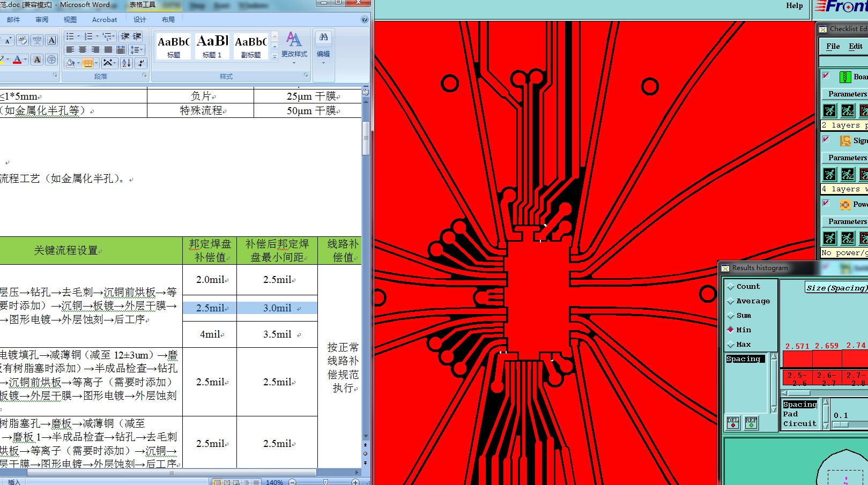Image resolution: width=868 pixels, height=485 pixels.
Task: Switch to the 设计 table tools tab
Action: (x=140, y=19)
